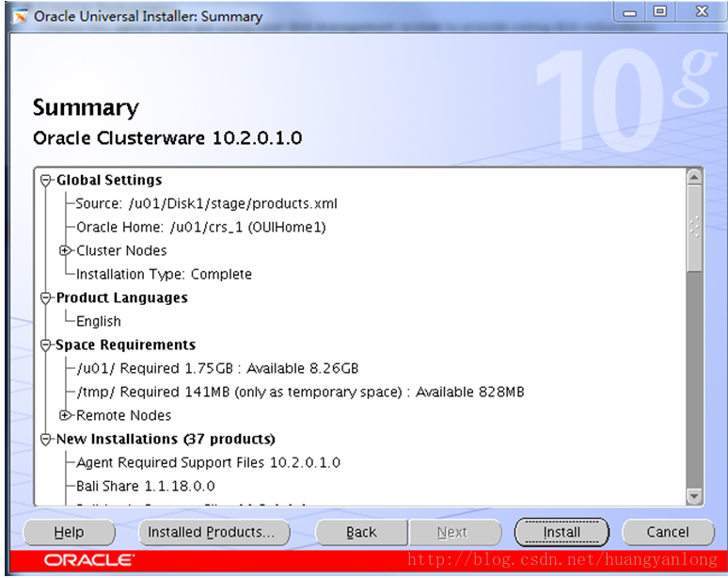Collapse the Product Languages node
This screenshot has width=728, height=578.
coord(45,297)
